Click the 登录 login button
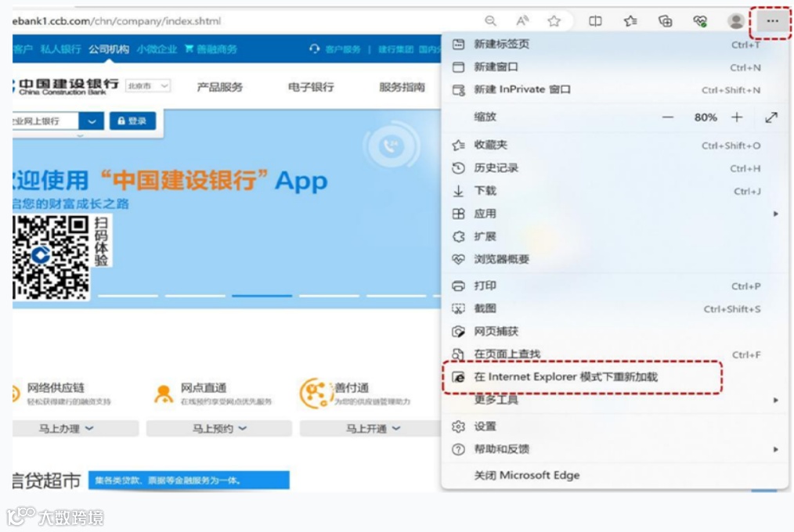Viewport: 794px width, 532px height. point(132,120)
